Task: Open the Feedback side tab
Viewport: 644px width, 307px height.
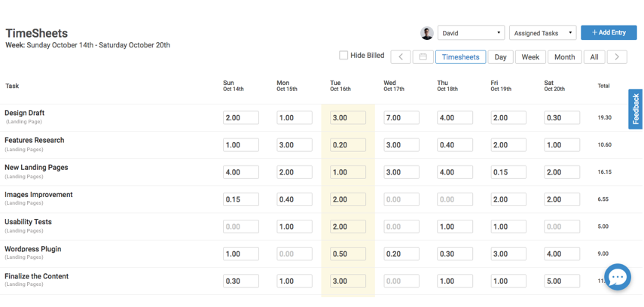Action: (x=636, y=109)
